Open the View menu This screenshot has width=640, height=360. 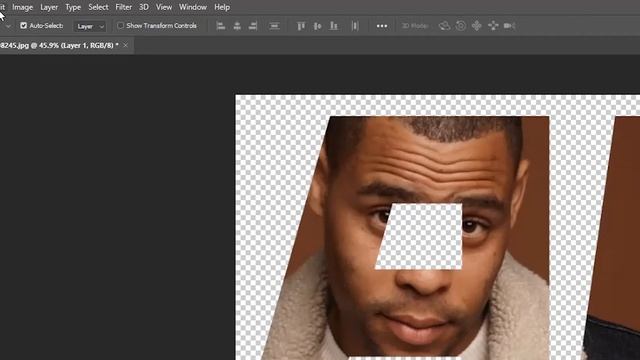(164, 7)
